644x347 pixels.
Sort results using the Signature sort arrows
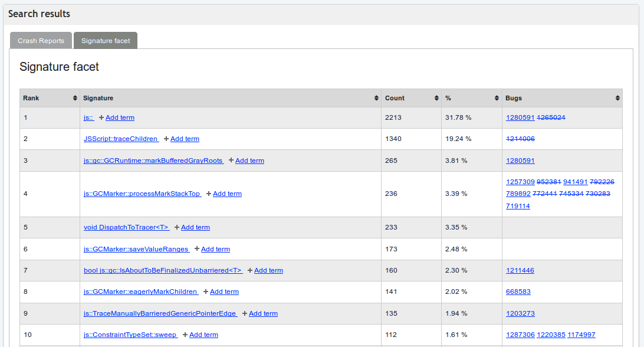coord(376,98)
